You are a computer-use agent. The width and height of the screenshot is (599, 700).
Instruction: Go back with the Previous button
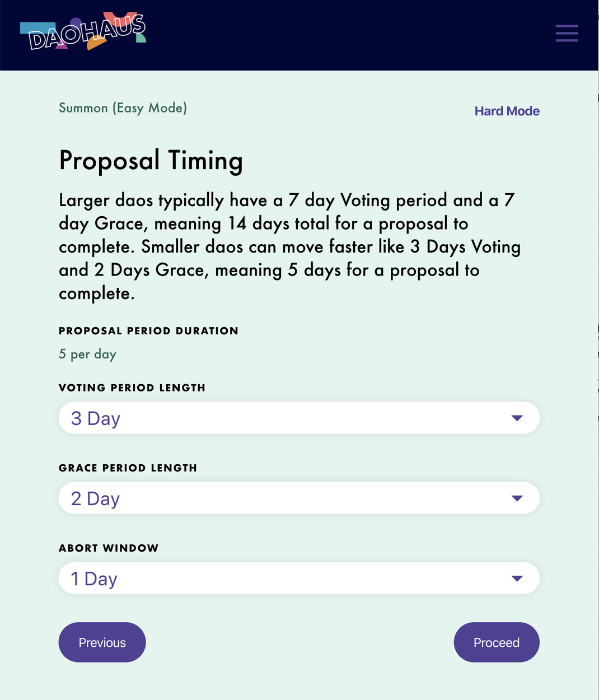(102, 642)
